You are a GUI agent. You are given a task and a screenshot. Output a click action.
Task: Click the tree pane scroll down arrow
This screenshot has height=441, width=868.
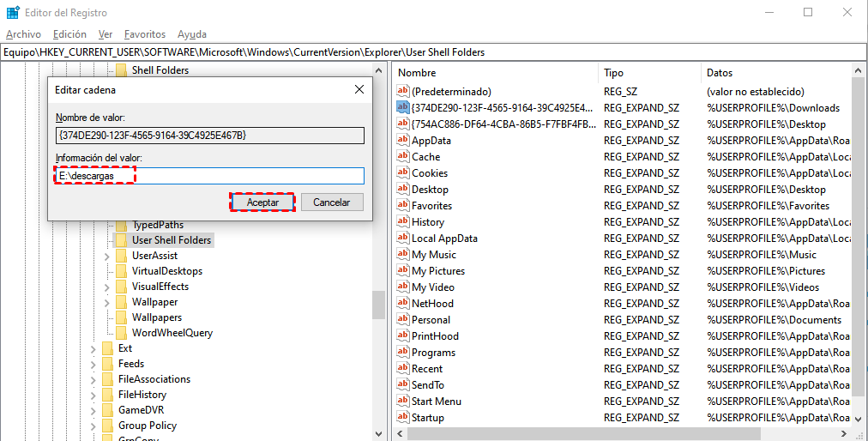(378, 434)
